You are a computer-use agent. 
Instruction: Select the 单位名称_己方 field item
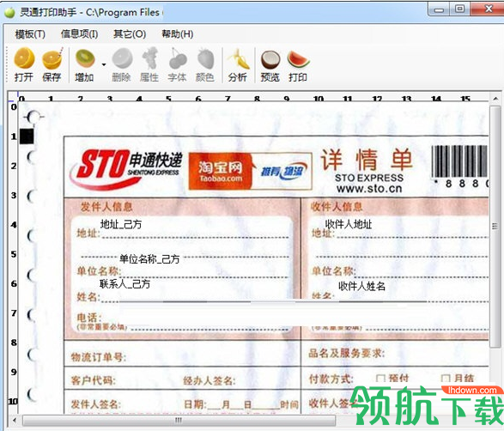pyautogui.click(x=149, y=258)
